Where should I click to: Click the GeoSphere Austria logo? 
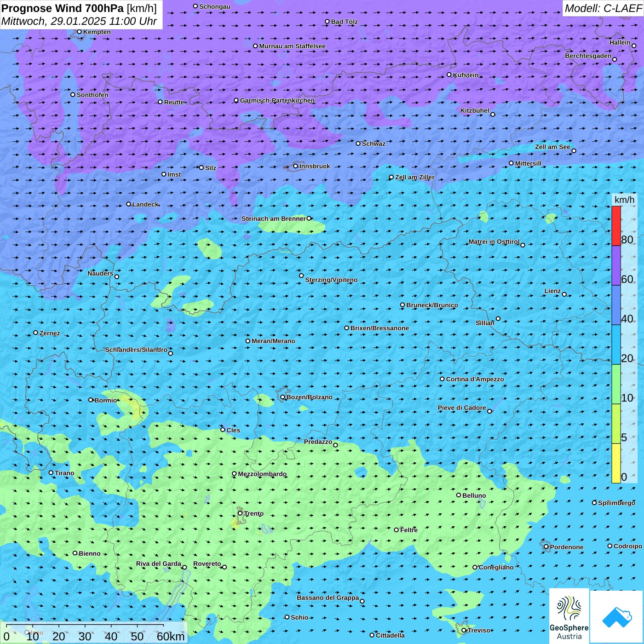click(569, 615)
